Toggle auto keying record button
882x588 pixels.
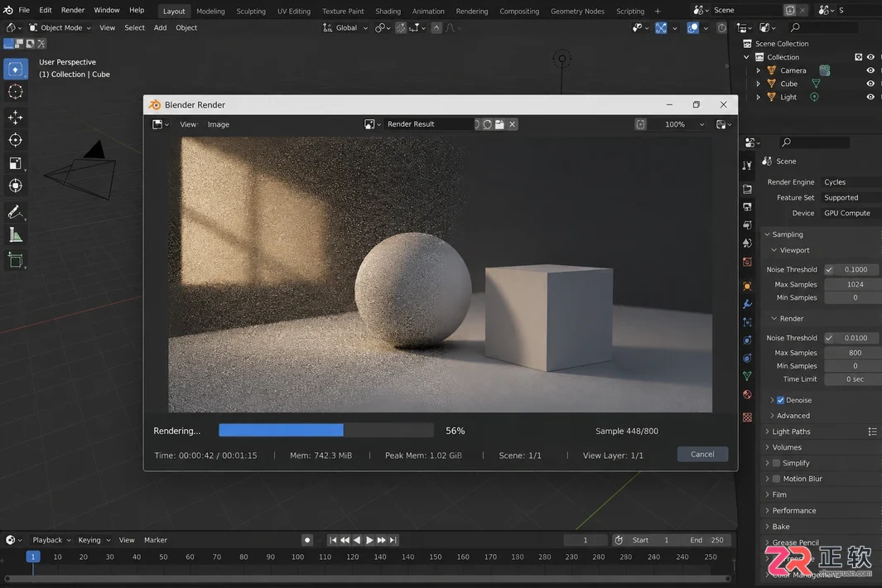(x=307, y=540)
